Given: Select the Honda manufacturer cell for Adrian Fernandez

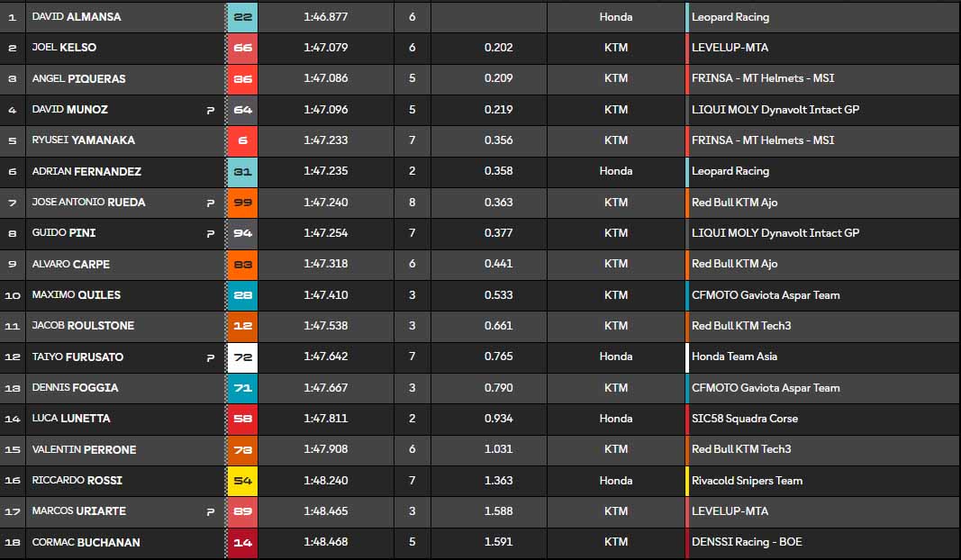Looking at the screenshot, I should pos(616,171).
